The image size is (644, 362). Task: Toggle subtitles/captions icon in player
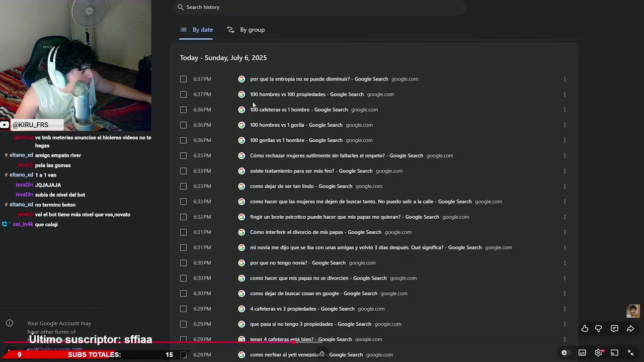(x=582, y=353)
